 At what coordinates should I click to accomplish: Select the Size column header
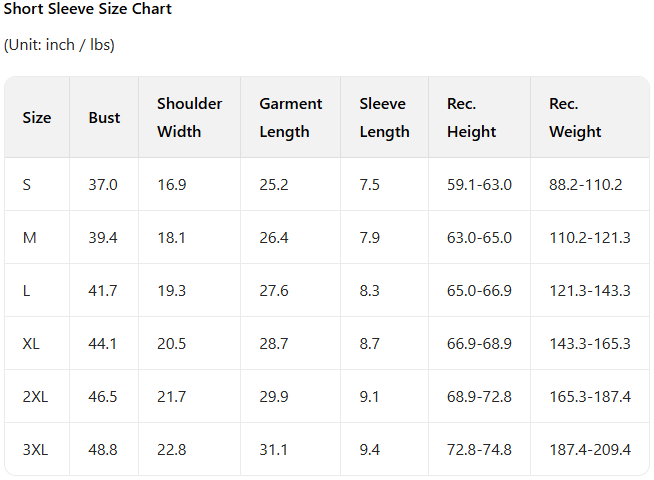tap(37, 118)
